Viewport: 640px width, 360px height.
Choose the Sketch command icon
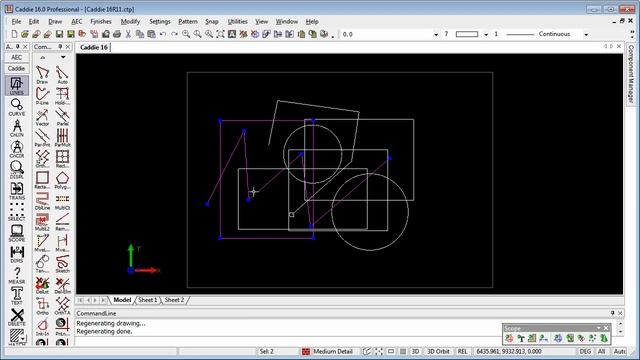coord(62,264)
